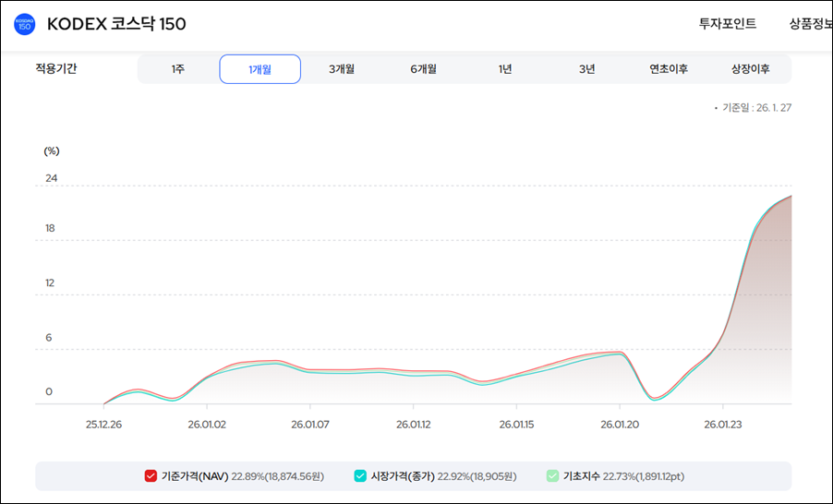Select the 상장이후 period tab
Screen dimensions: 833x504
click(x=751, y=69)
